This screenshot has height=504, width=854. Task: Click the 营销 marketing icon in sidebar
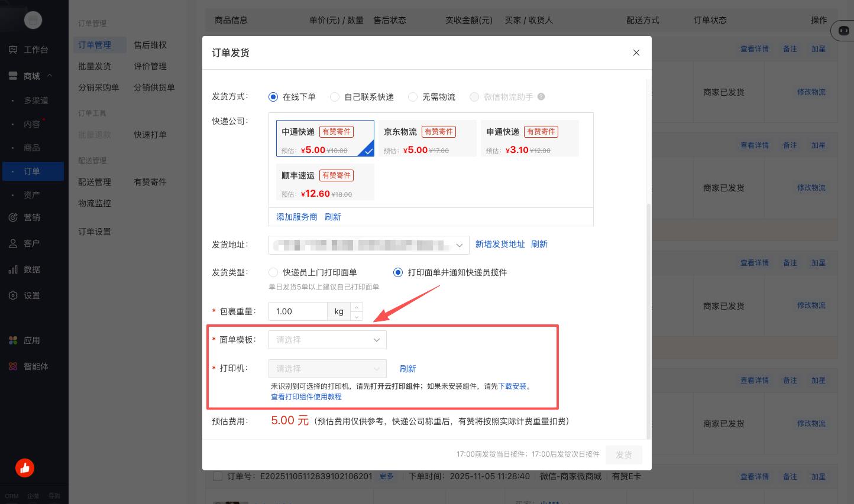tap(13, 217)
